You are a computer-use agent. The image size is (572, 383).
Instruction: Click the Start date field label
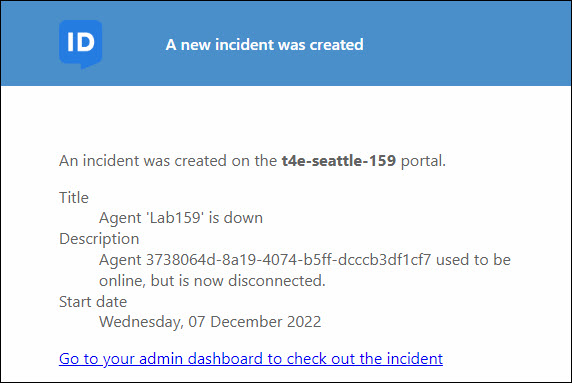click(93, 302)
